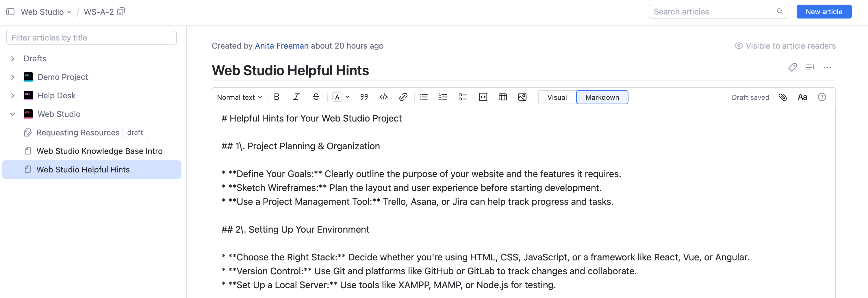Image resolution: width=868 pixels, height=298 pixels.
Task: Switch editor to Markdown mode
Action: coord(602,97)
